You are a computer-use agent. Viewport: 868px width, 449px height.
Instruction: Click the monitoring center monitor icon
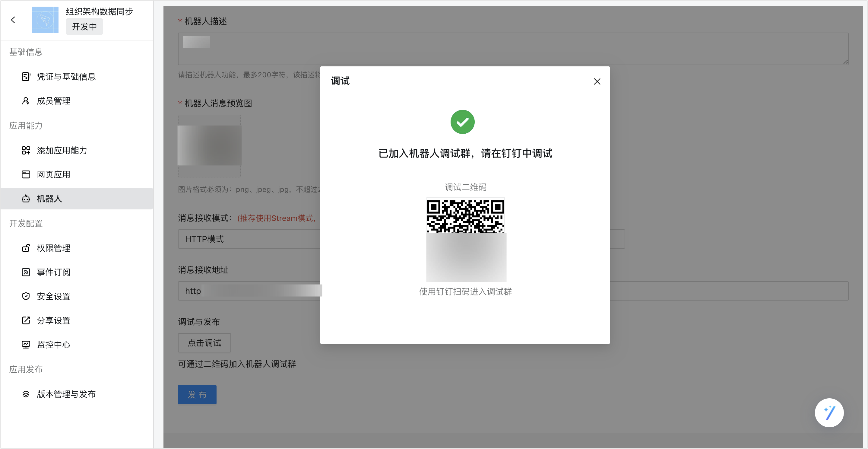pos(26,345)
